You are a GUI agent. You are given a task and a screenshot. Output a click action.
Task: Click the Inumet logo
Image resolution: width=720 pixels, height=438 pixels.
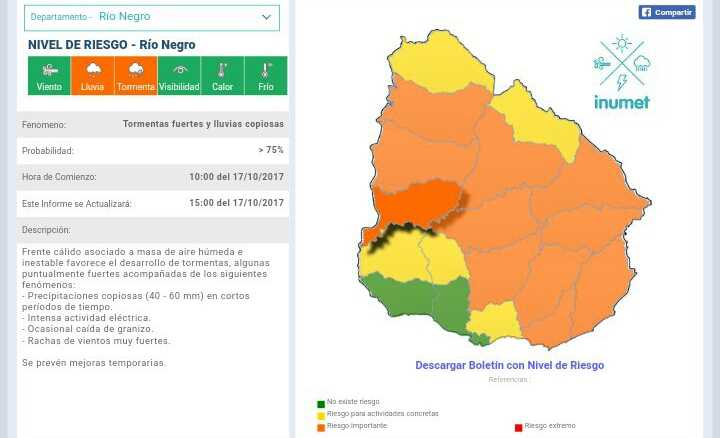pos(621,71)
